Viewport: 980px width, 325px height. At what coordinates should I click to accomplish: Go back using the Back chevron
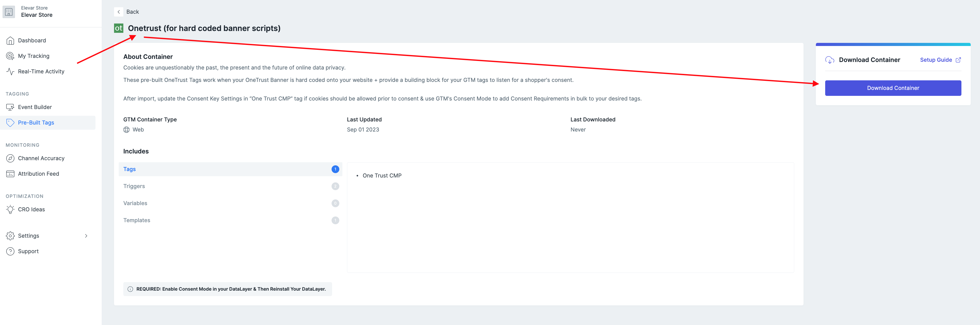[x=119, y=12]
